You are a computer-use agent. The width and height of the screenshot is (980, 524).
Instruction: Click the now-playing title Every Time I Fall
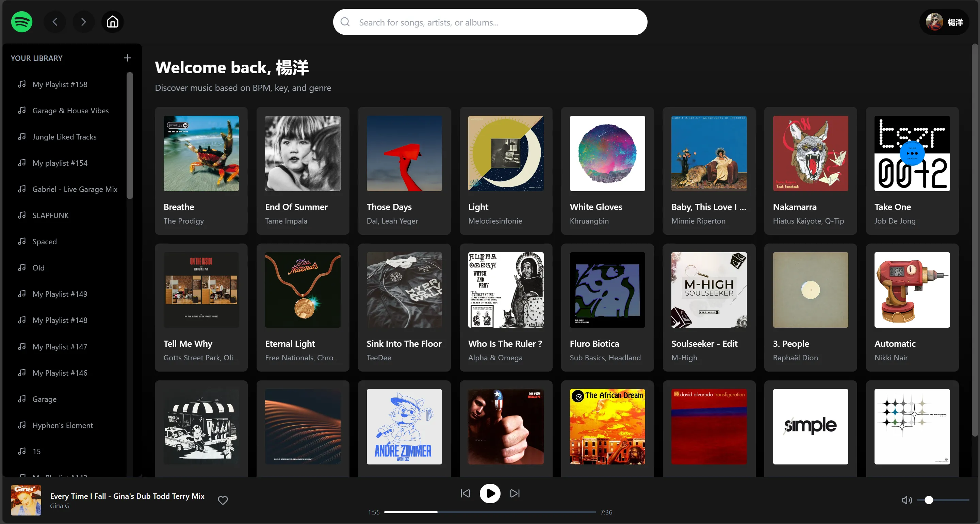coord(128,496)
